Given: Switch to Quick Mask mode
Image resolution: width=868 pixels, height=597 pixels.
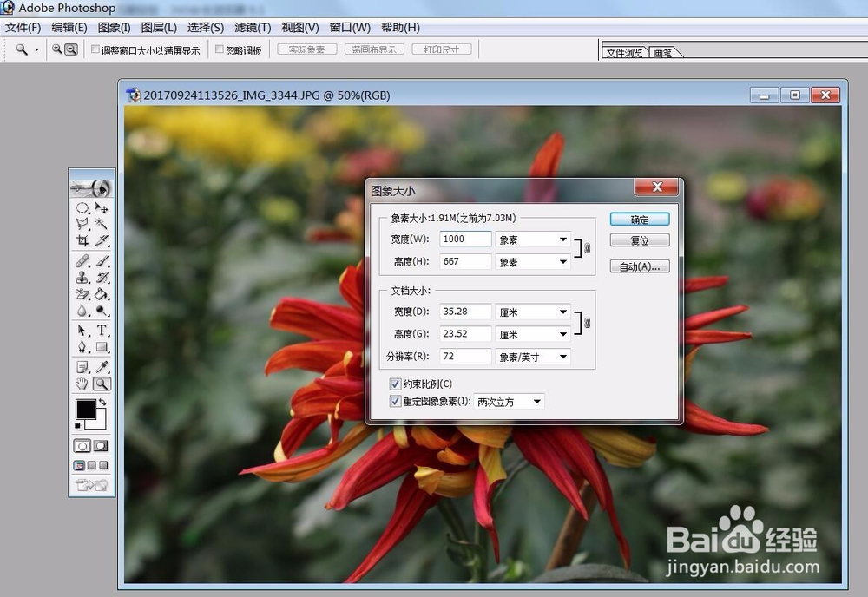Looking at the screenshot, I should 101,446.
